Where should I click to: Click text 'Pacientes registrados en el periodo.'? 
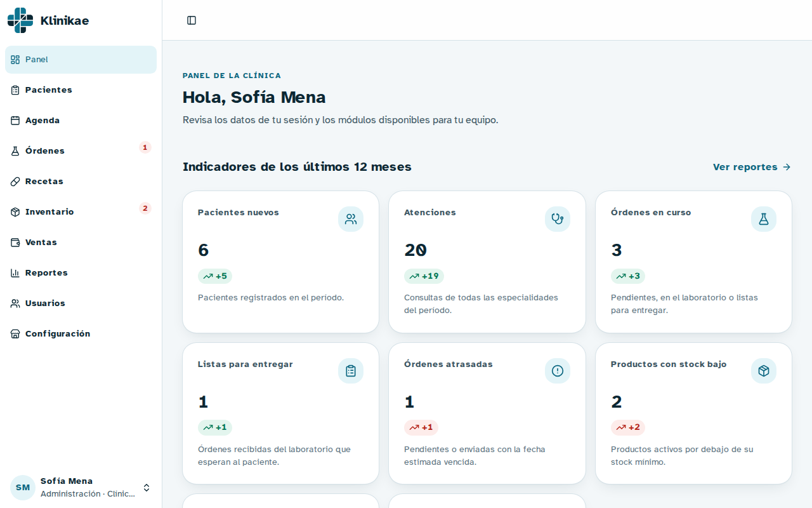coord(271,298)
